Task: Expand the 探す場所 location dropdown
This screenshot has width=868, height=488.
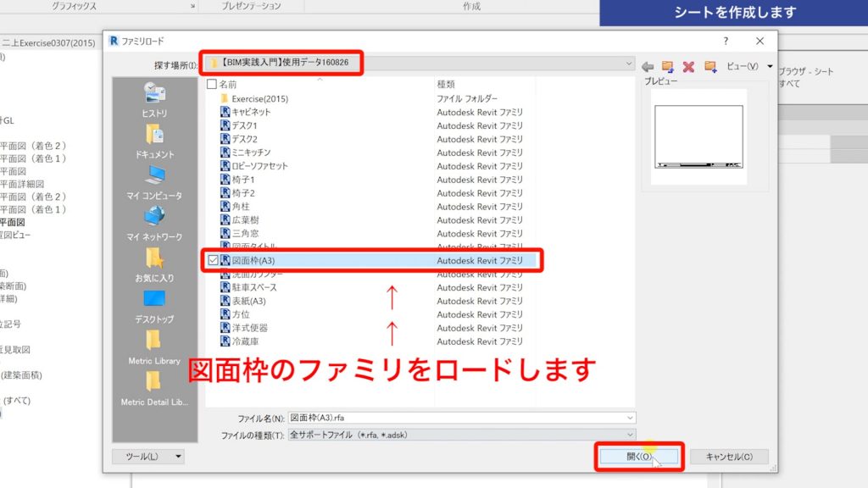Action: point(629,63)
